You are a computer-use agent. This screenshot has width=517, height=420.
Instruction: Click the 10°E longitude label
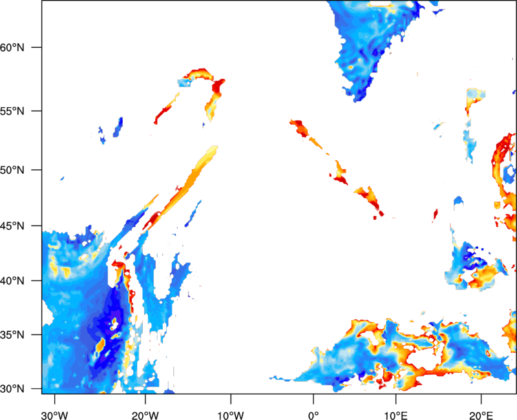[396, 415]
